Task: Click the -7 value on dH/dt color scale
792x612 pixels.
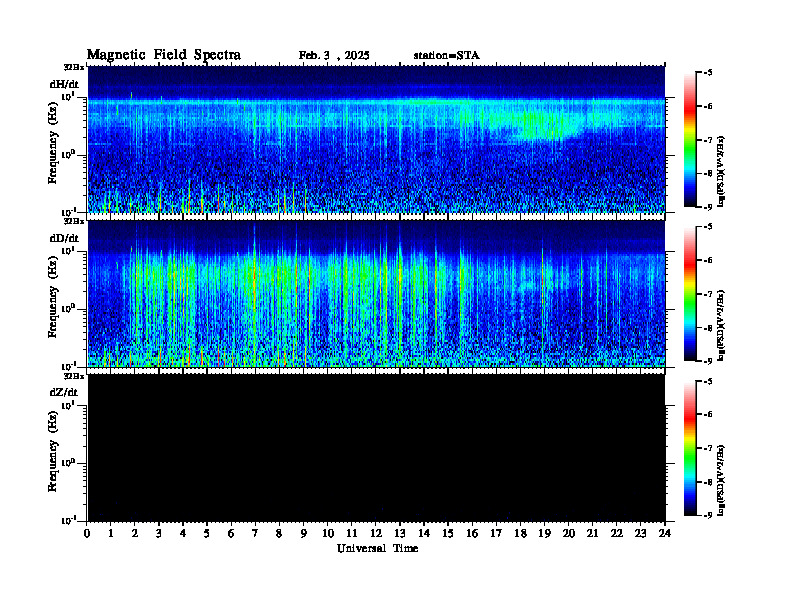Action: point(708,140)
